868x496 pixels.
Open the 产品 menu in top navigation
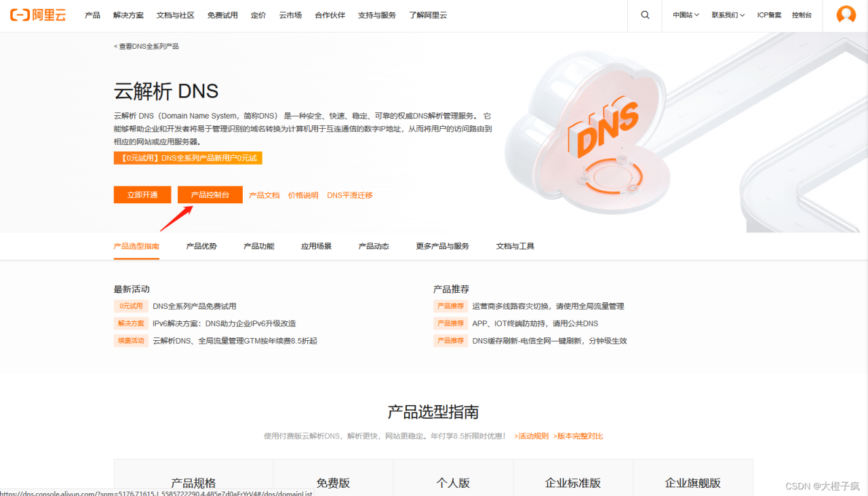92,15
